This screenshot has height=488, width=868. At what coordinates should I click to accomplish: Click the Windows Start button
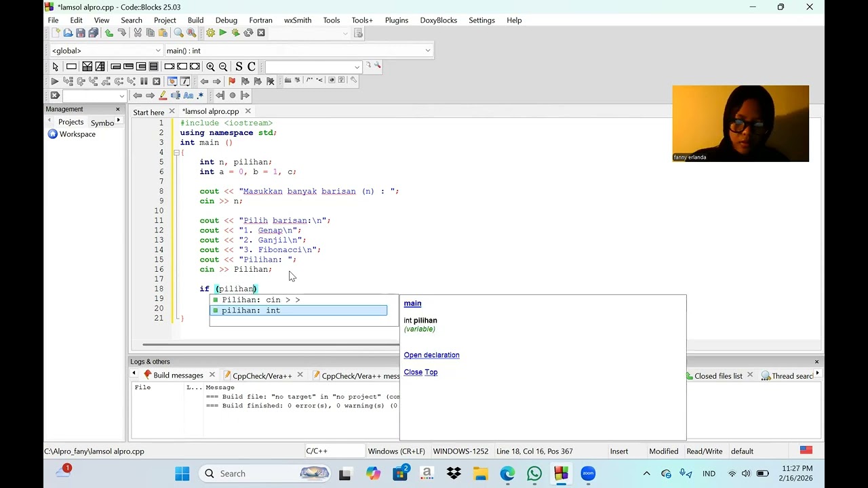(x=182, y=473)
